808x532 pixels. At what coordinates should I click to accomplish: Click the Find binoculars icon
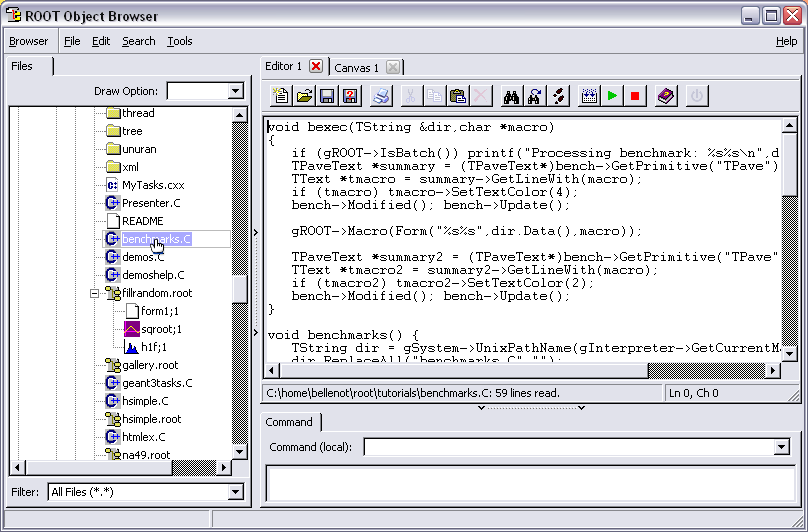512,96
